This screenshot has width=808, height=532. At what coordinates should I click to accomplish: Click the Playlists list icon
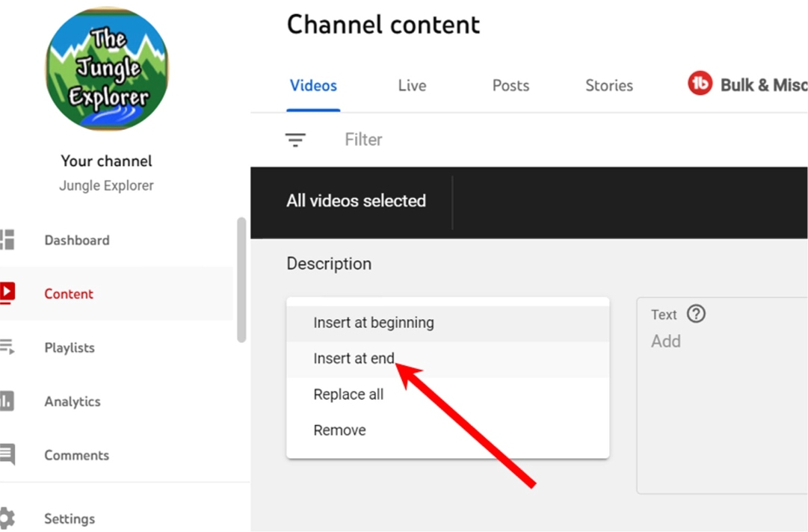pyautogui.click(x=7, y=347)
